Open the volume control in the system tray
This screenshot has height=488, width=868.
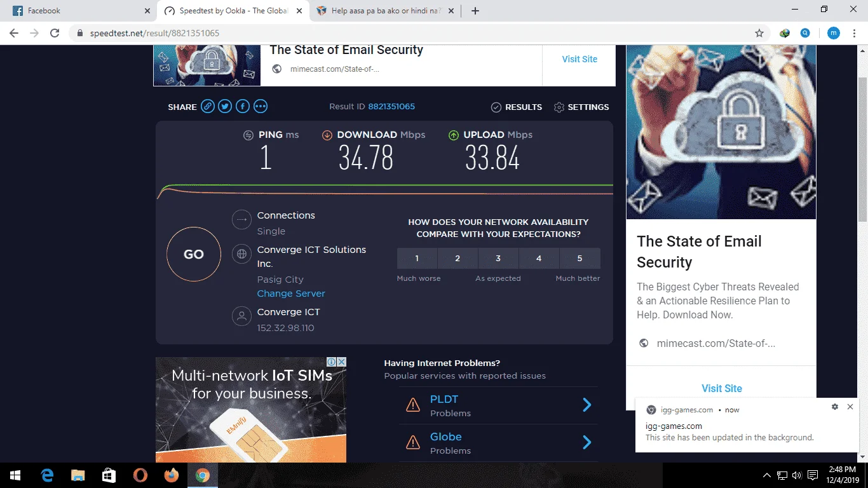[797, 475]
